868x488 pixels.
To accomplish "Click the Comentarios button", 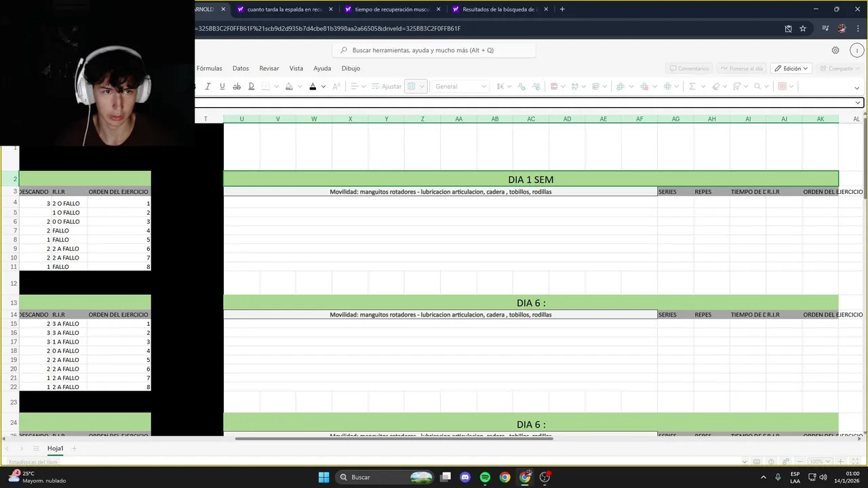I will pos(689,68).
